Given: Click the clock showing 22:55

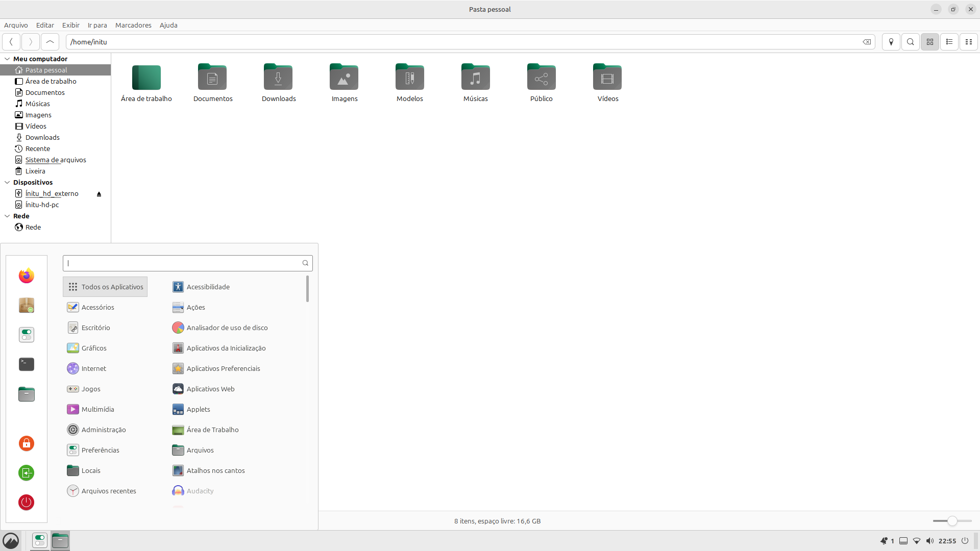Looking at the screenshot, I should [x=947, y=541].
